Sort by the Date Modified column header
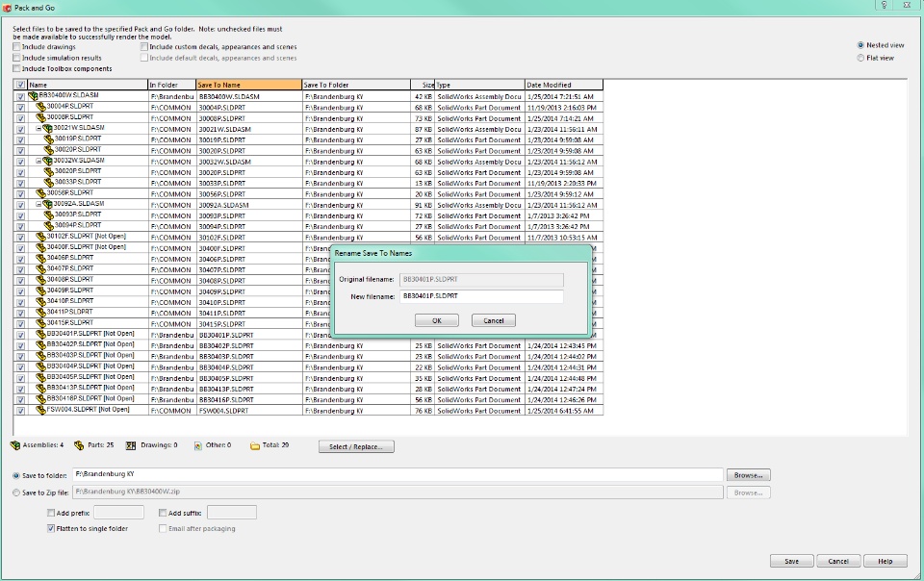 tap(564, 85)
